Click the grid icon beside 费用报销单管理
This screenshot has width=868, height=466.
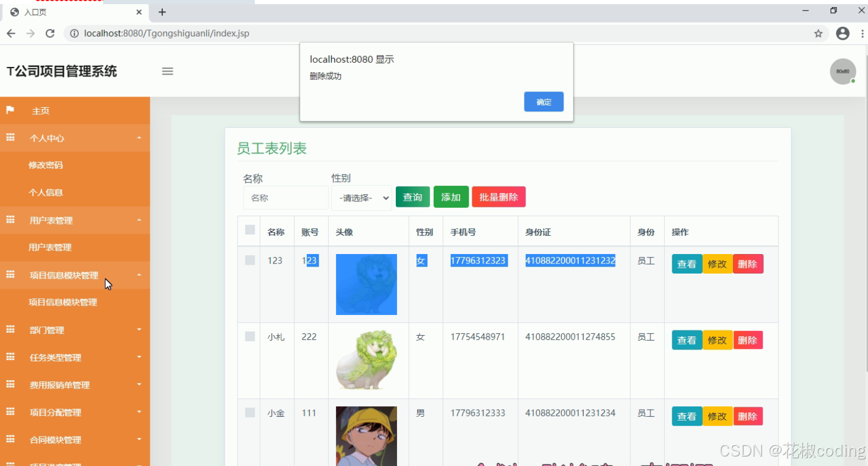(x=10, y=384)
